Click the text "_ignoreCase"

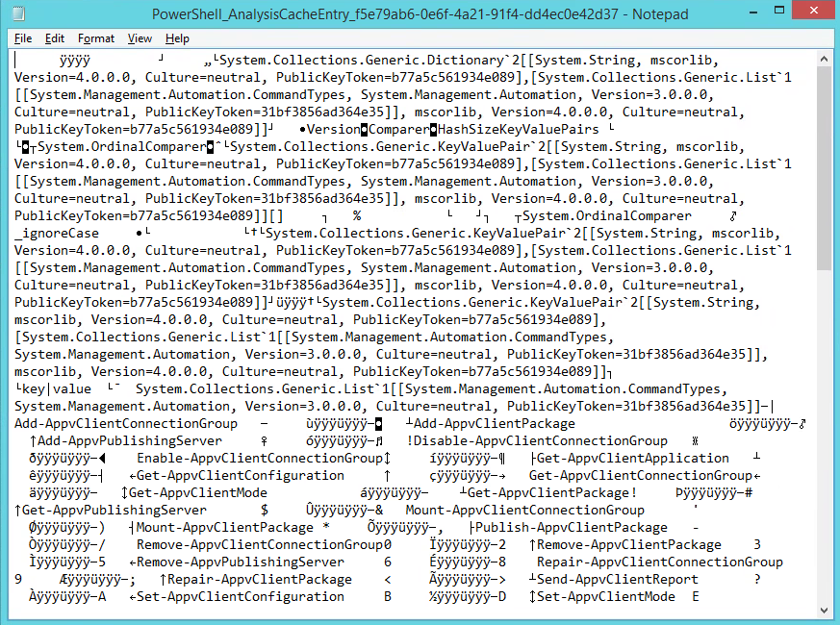coord(57,234)
